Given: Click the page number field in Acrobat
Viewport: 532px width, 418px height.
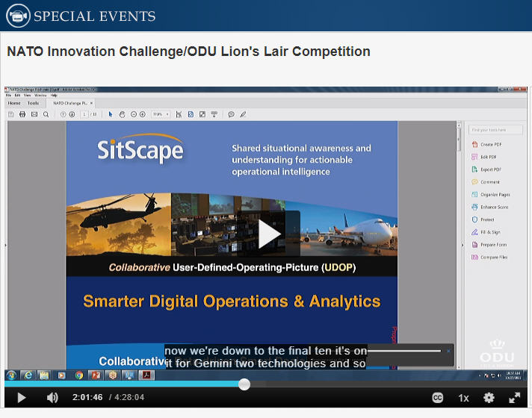Looking at the screenshot, I should pos(84,114).
